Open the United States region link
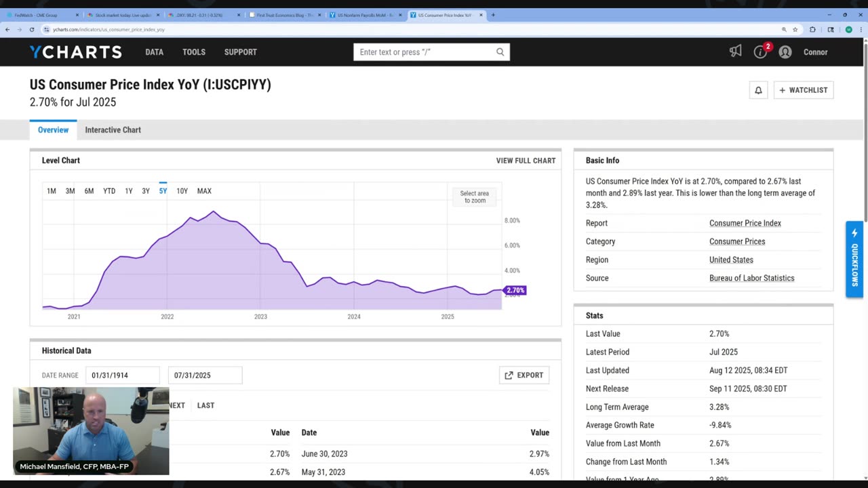 (x=731, y=260)
